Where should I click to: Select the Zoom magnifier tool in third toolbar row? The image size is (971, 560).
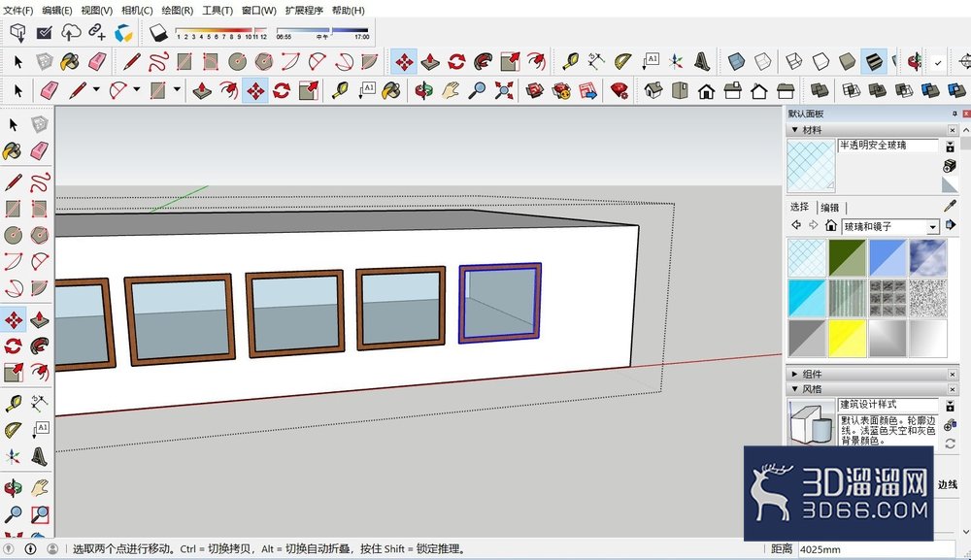477,91
